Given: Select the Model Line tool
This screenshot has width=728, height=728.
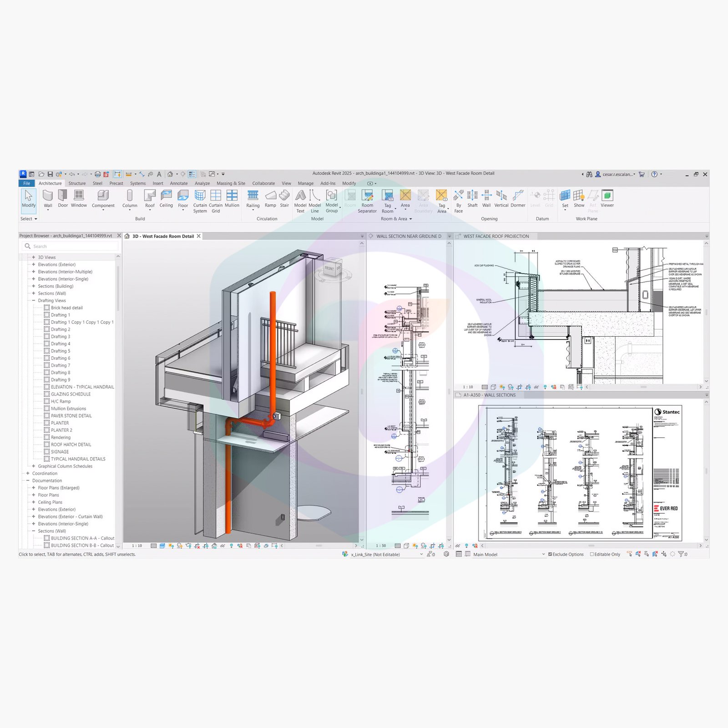Looking at the screenshot, I should 315,202.
